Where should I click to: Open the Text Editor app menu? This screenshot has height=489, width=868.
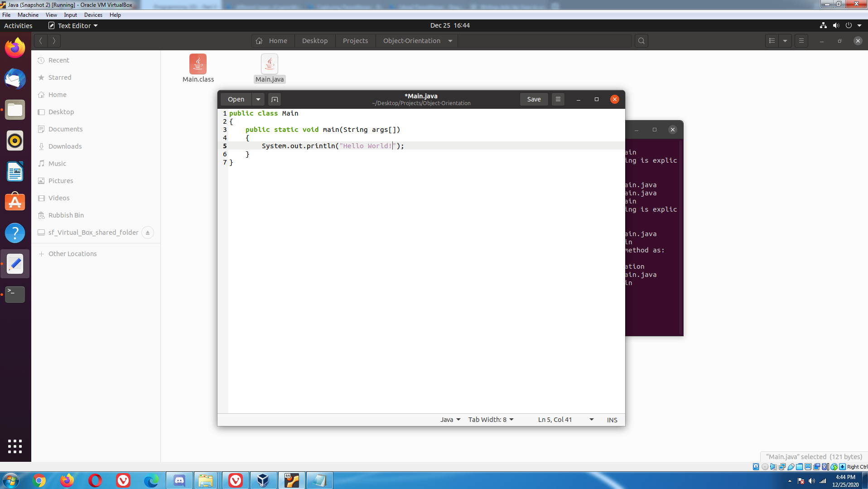click(x=73, y=26)
